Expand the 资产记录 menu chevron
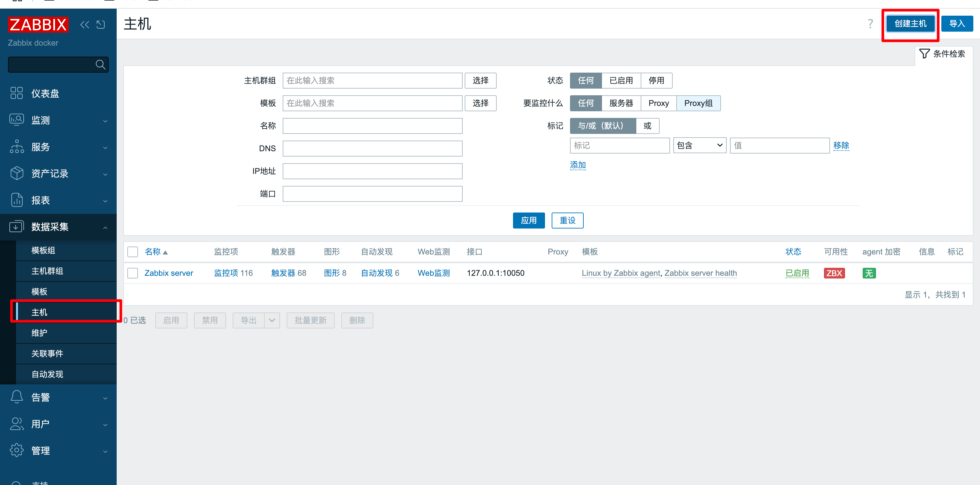 105,175
